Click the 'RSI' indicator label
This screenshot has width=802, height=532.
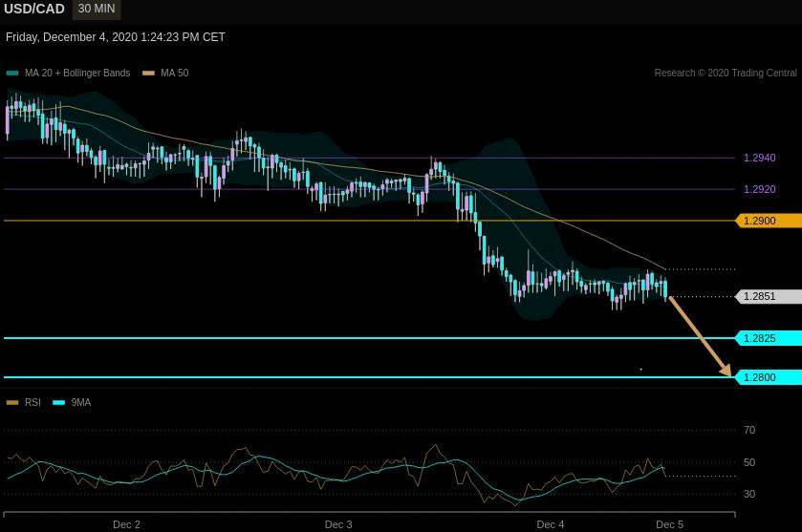coord(33,403)
